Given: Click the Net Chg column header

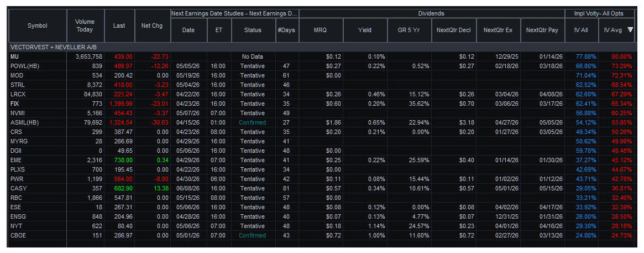Looking at the screenshot, I should [151, 25].
